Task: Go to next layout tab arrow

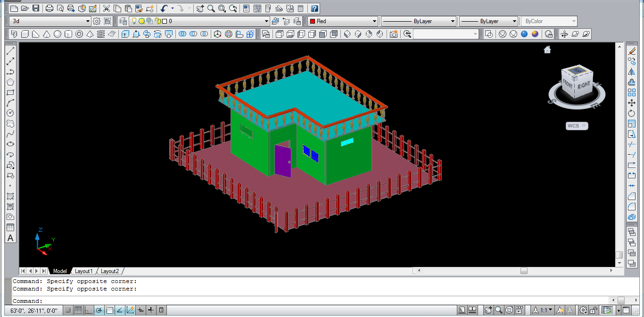Action: click(x=37, y=271)
